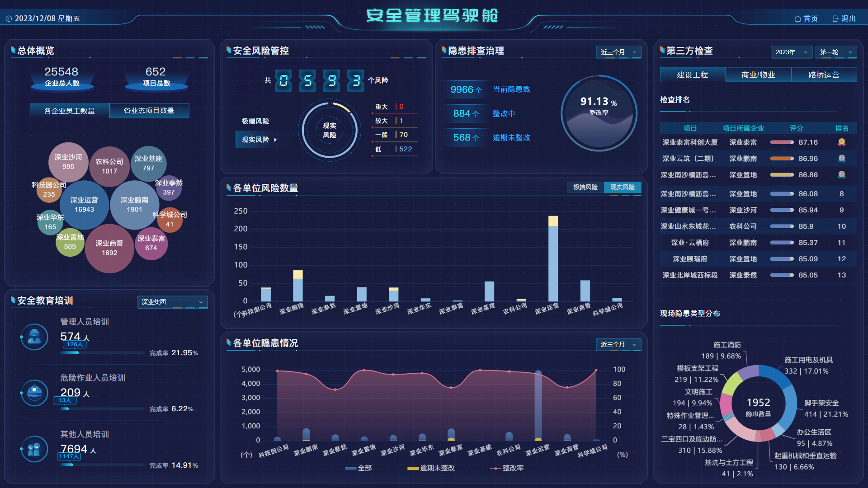The image size is (868, 488).
Task: Enable 极端风险 view in 各单位风险数量 panel
Action: (585, 187)
